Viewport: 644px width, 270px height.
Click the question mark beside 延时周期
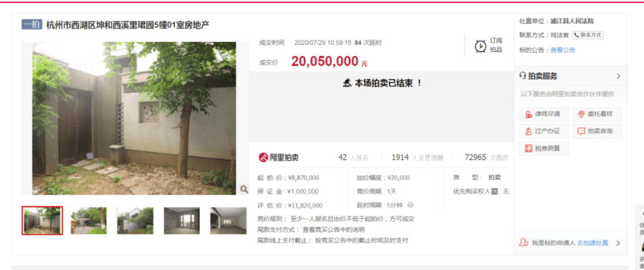410,205
